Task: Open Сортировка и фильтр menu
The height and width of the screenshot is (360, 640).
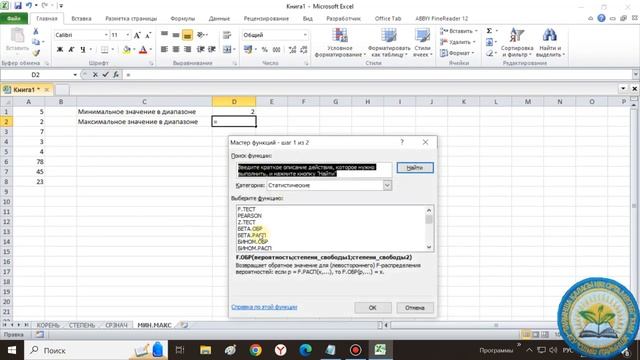Action: [x=517, y=42]
